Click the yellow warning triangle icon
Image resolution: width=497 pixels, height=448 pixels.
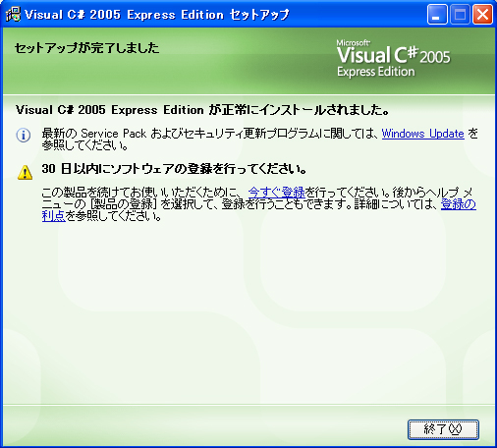tap(25, 172)
